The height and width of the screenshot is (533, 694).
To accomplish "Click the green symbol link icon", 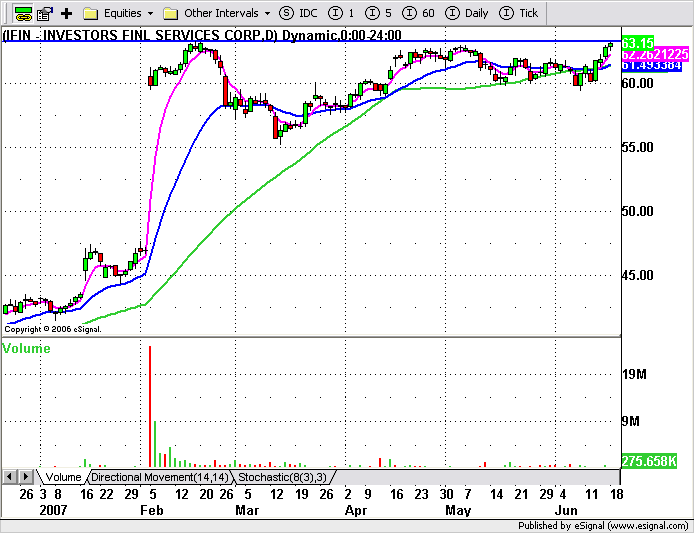I will [23, 14].
